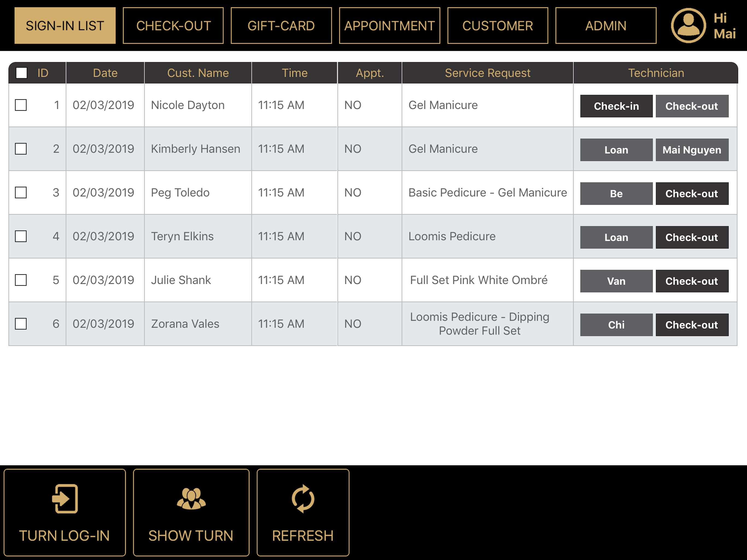Click the Hi Mai greeting text
747x560 pixels.
[724, 26]
